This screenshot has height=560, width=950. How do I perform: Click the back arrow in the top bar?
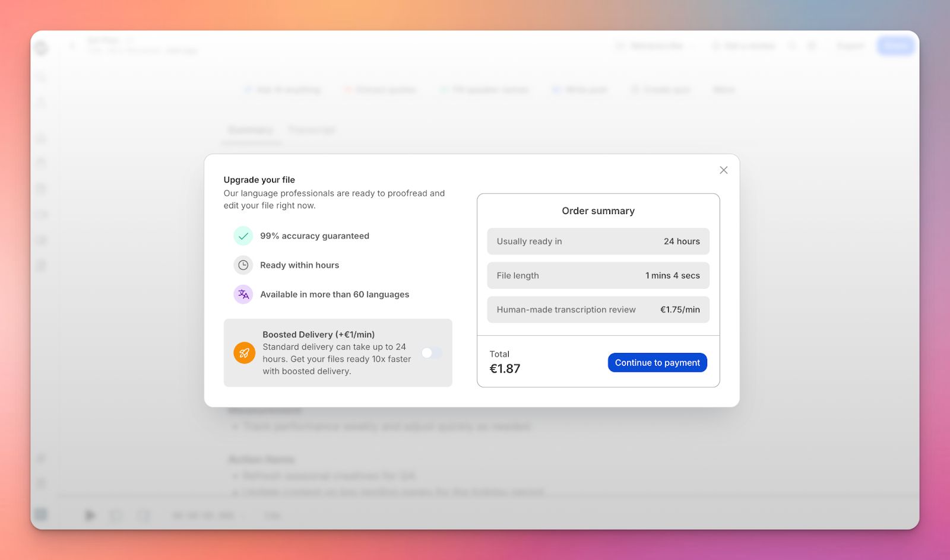72,46
